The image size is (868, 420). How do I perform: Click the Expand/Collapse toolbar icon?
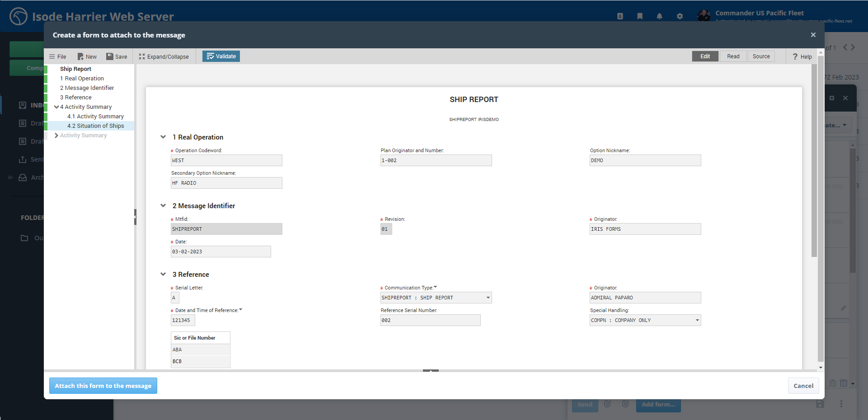pyautogui.click(x=142, y=56)
